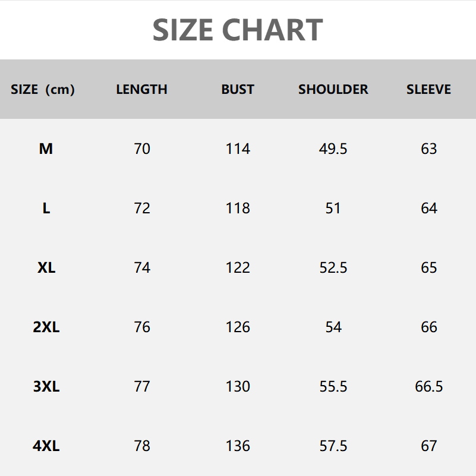Click the XL shoulder value 52.5
The height and width of the screenshot is (476, 476).
click(x=333, y=267)
